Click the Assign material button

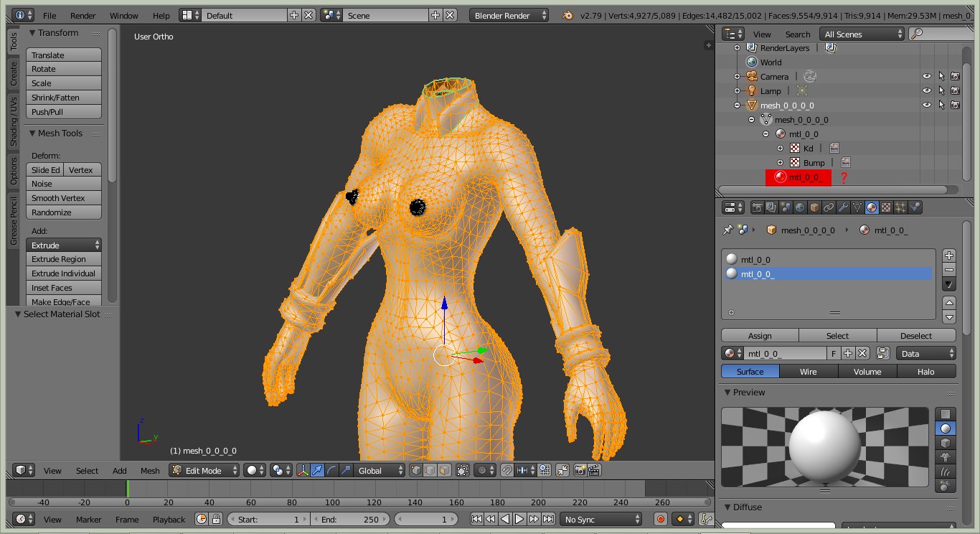tap(760, 335)
